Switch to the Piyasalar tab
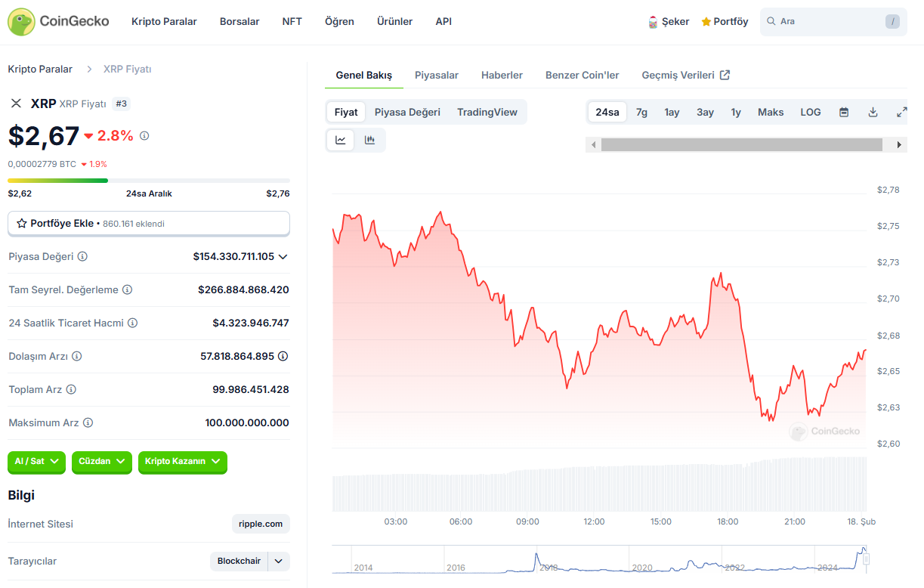Screen dimensions: 924x588 pos(437,76)
